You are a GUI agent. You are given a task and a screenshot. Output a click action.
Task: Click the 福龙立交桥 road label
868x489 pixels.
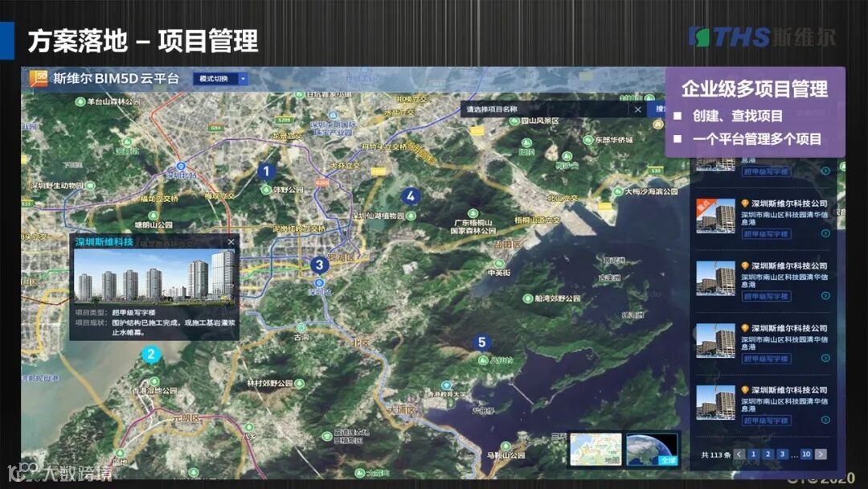coord(159,199)
